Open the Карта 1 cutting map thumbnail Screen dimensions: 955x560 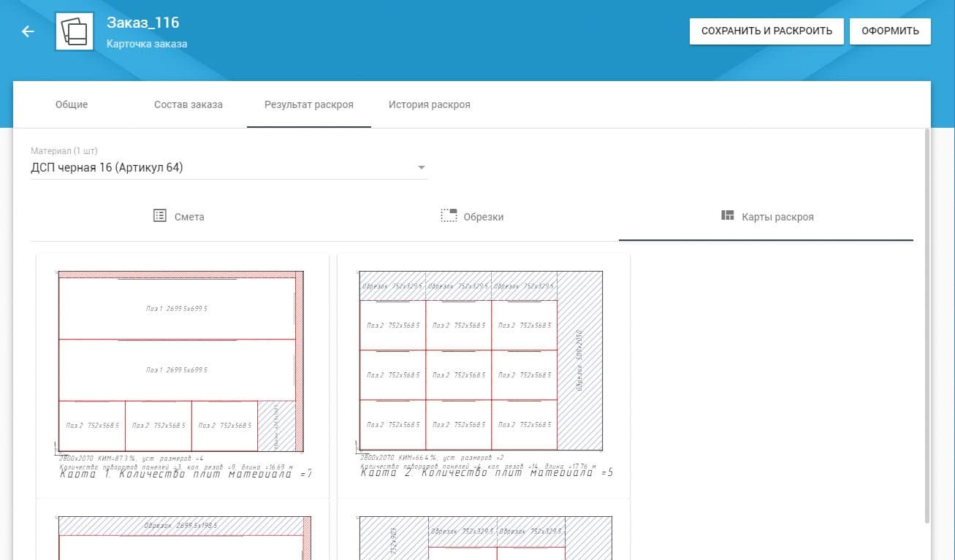(183, 375)
